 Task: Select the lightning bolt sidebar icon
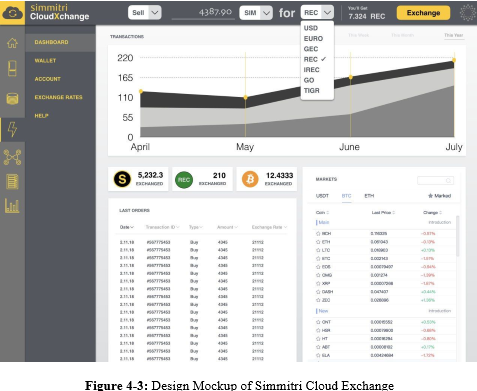tap(12, 129)
